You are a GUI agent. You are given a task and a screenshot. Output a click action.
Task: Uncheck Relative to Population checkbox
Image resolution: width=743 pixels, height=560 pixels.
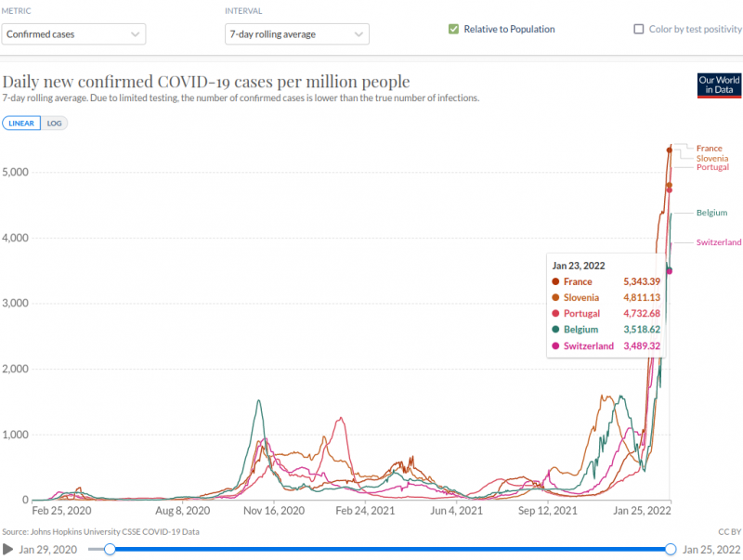(453, 29)
